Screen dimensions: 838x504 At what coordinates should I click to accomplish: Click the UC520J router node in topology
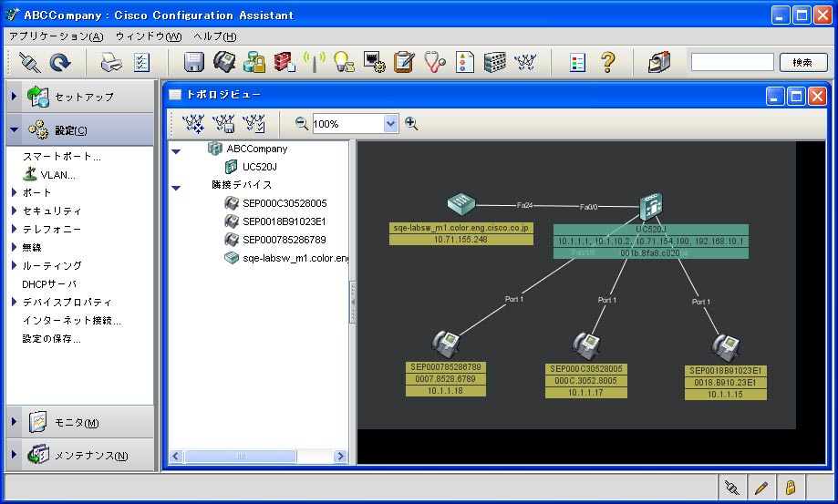651,207
